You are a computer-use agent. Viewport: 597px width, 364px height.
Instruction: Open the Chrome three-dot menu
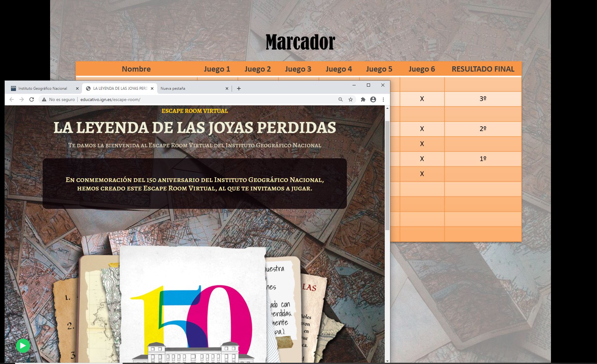coord(383,99)
